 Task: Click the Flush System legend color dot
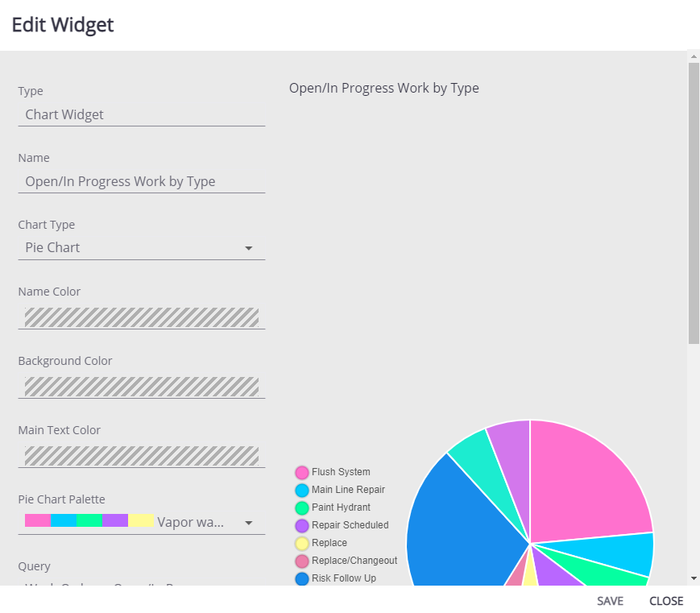tap(302, 472)
